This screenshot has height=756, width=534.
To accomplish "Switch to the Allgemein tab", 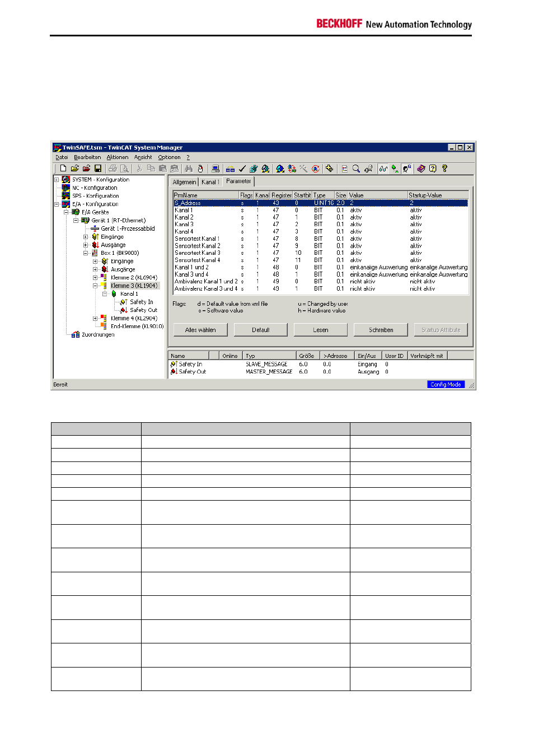I will click(x=184, y=182).
